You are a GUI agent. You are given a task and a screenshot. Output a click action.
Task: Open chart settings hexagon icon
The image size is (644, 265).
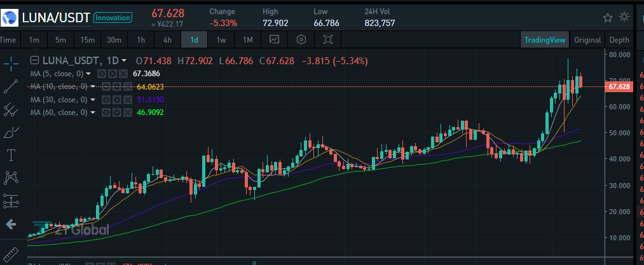point(301,40)
